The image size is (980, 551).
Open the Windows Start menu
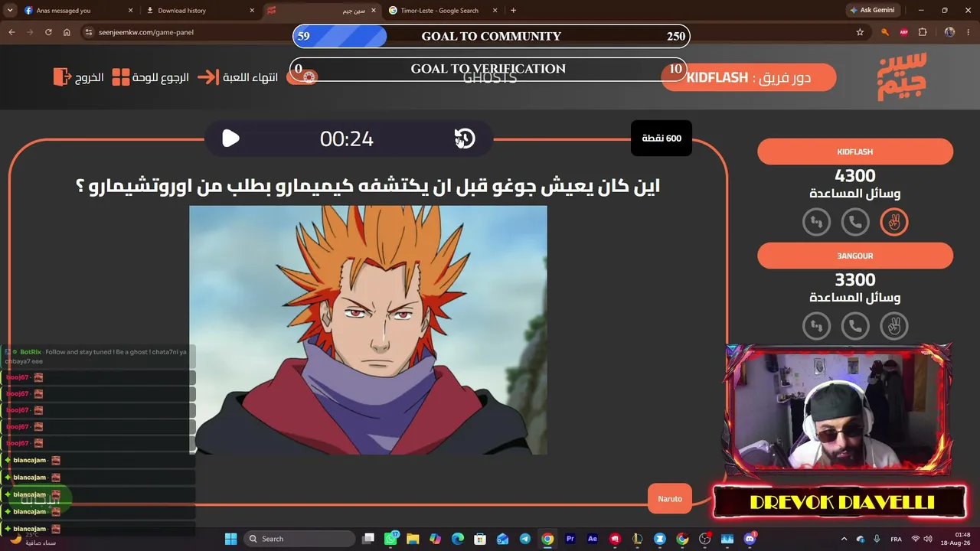pyautogui.click(x=230, y=539)
